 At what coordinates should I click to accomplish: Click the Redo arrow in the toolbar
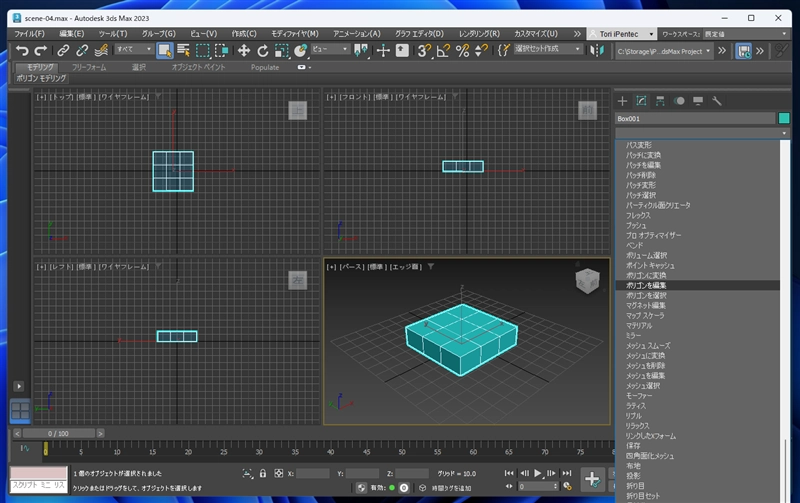tap(41, 50)
